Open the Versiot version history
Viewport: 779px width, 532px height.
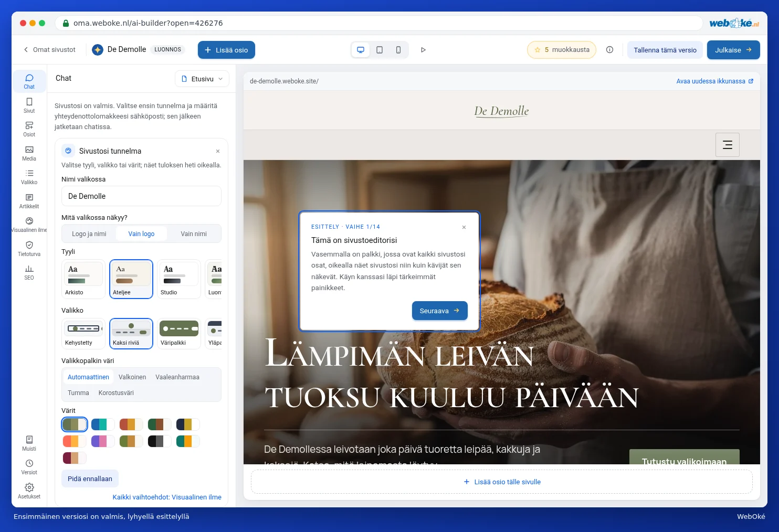[29, 467]
